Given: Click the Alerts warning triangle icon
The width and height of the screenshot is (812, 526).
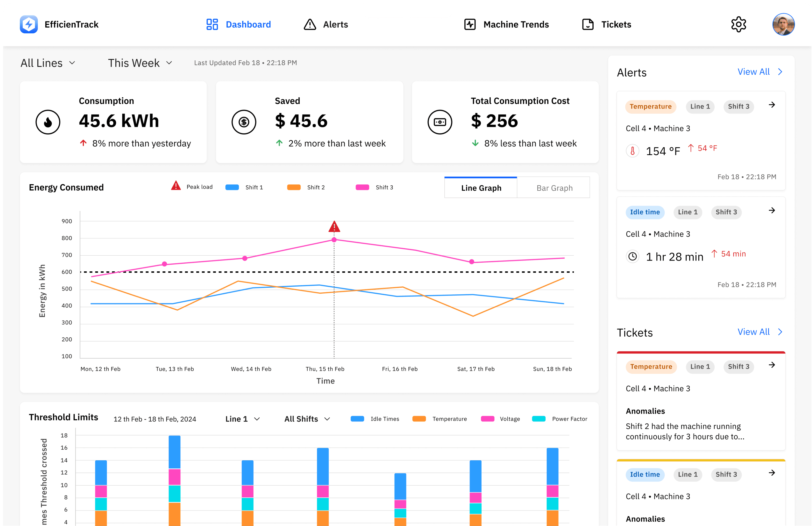Looking at the screenshot, I should [x=310, y=24].
